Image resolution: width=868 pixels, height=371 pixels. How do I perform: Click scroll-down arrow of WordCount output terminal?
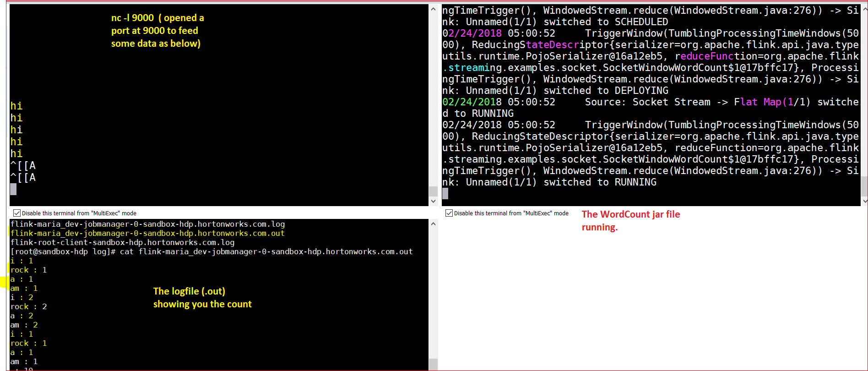pos(864,201)
